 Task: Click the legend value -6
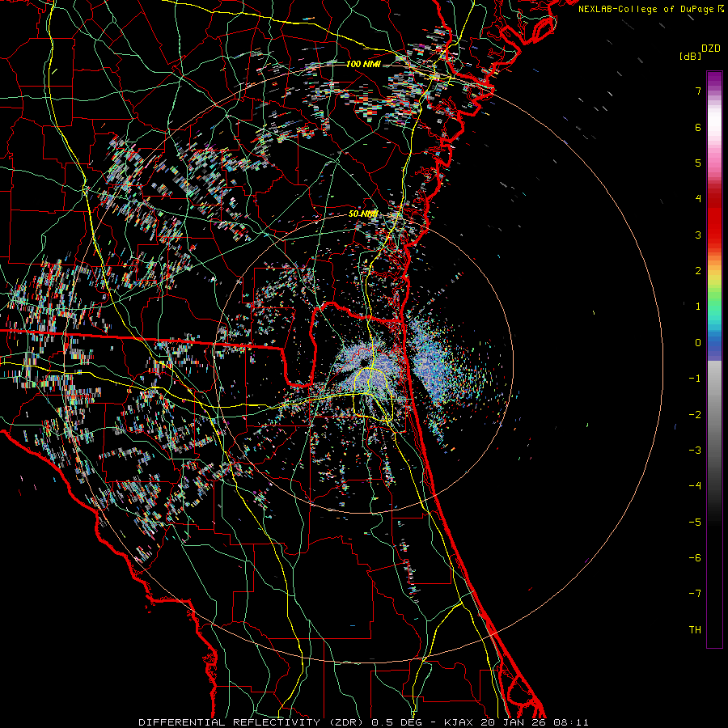point(695,557)
